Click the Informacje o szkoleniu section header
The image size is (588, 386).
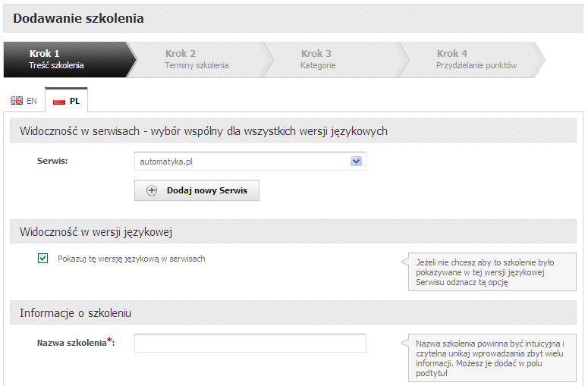293,312
